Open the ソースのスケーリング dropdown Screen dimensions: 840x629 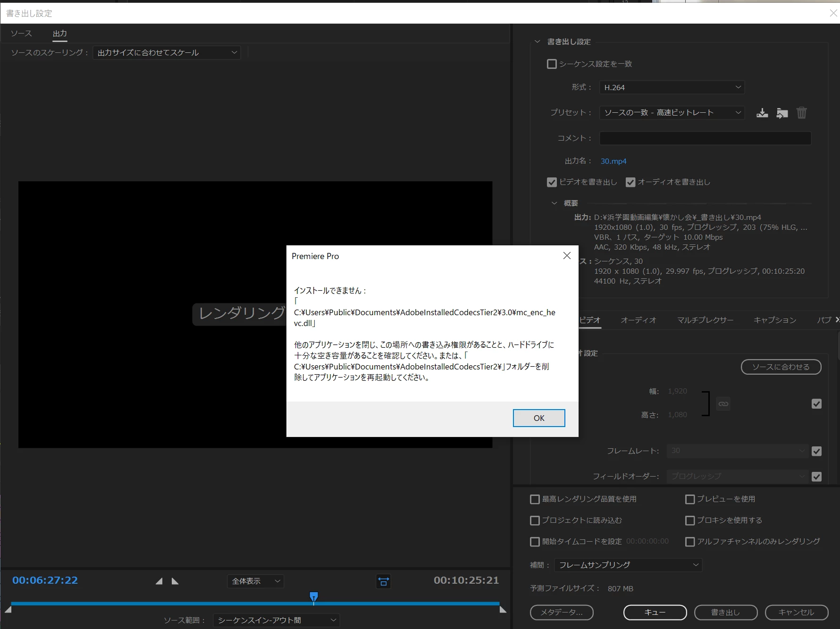coord(167,52)
